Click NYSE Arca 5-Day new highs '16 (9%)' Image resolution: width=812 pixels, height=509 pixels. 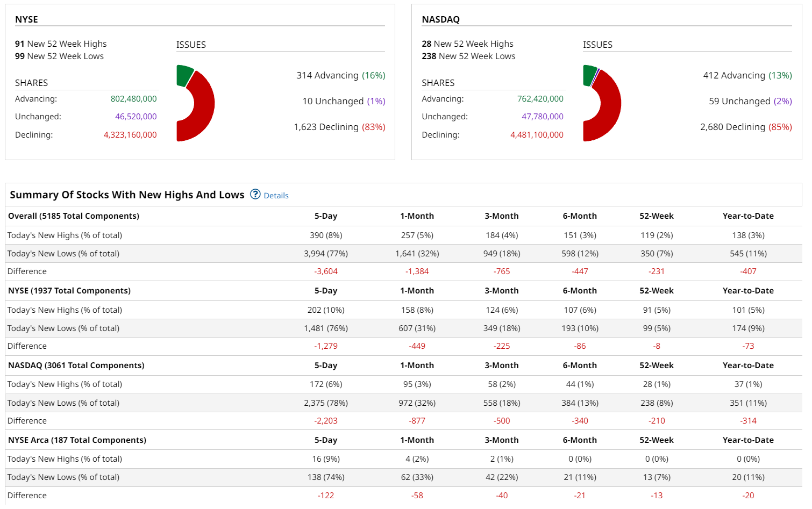tap(326, 459)
